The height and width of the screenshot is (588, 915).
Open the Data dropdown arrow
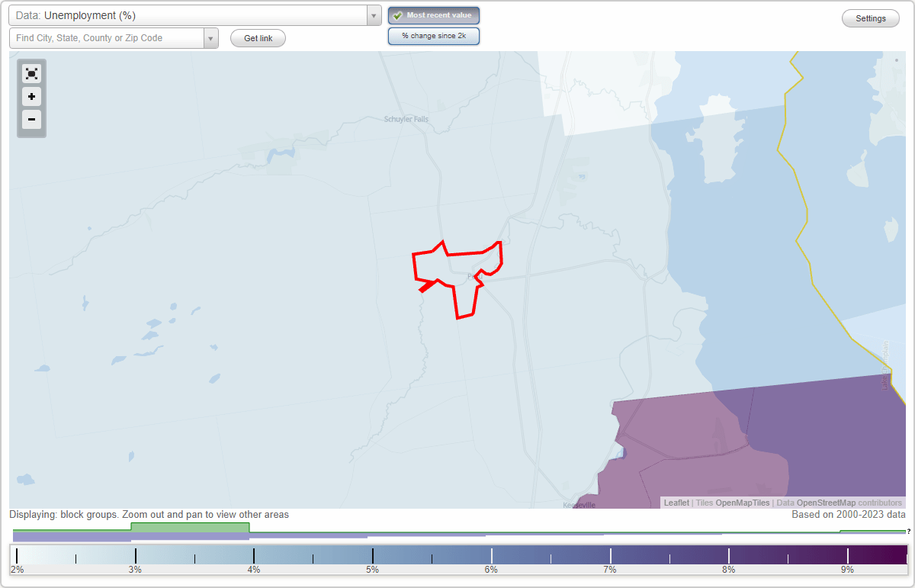tap(374, 15)
